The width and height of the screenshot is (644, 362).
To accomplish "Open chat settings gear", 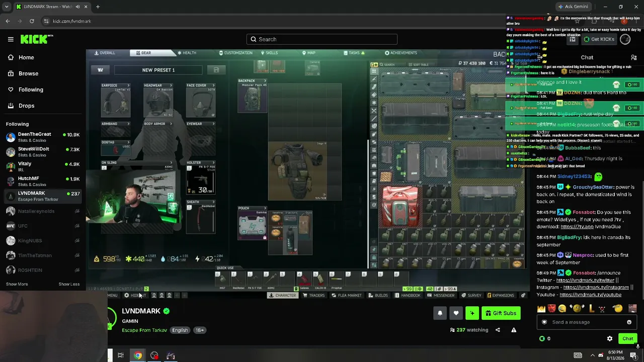I will [x=610, y=339].
